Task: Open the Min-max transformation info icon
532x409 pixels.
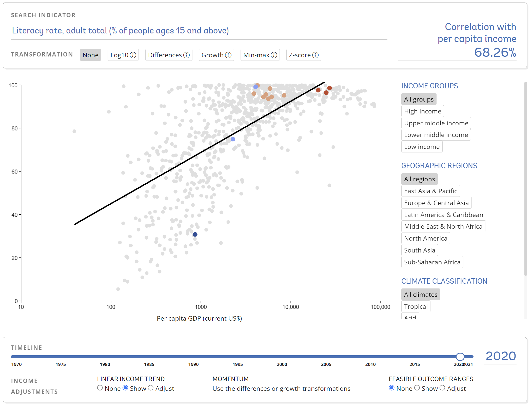Action: pos(274,55)
